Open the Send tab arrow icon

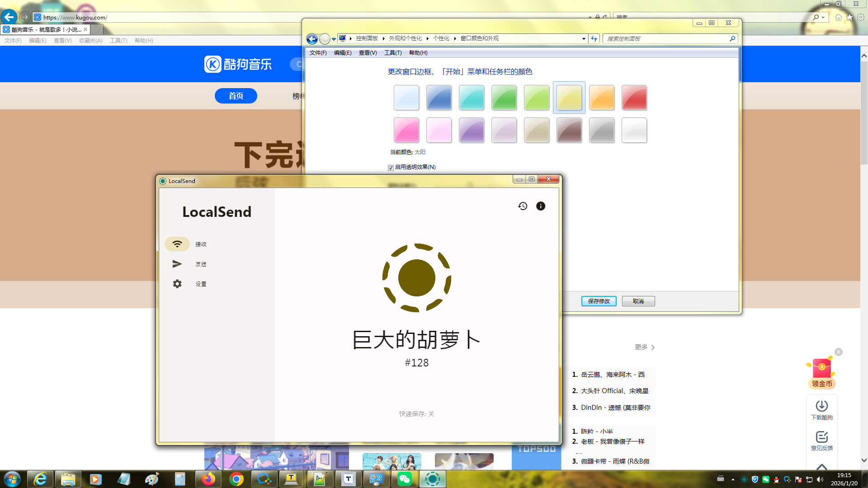(177, 264)
